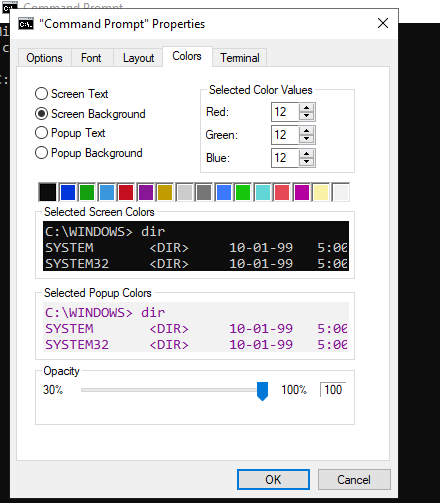This screenshot has height=503, width=440.
Task: Click the opacity value input field
Action: (333, 390)
